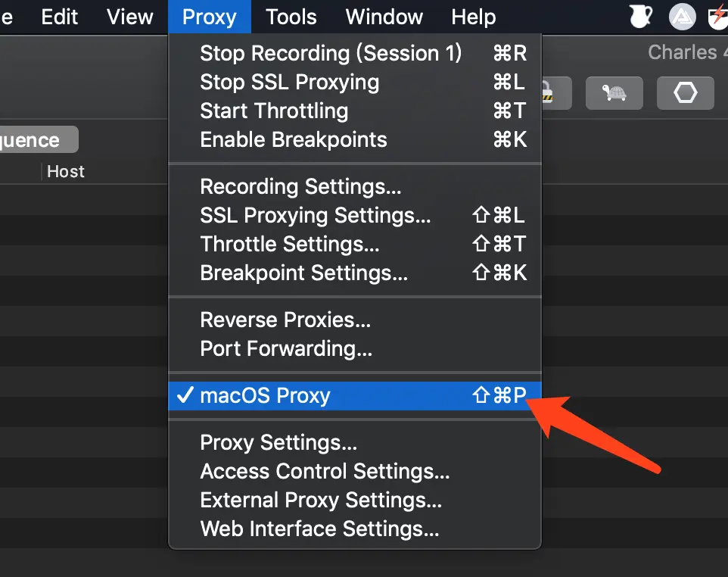Click the hexagon breakpoints toolbar icon
728x577 pixels.
(x=685, y=94)
